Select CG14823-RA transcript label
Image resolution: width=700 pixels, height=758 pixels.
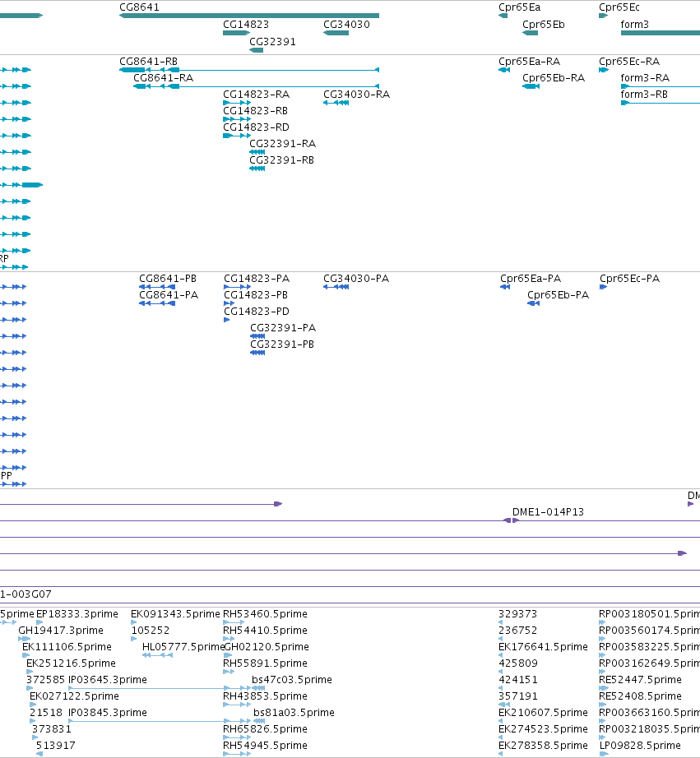tap(257, 95)
